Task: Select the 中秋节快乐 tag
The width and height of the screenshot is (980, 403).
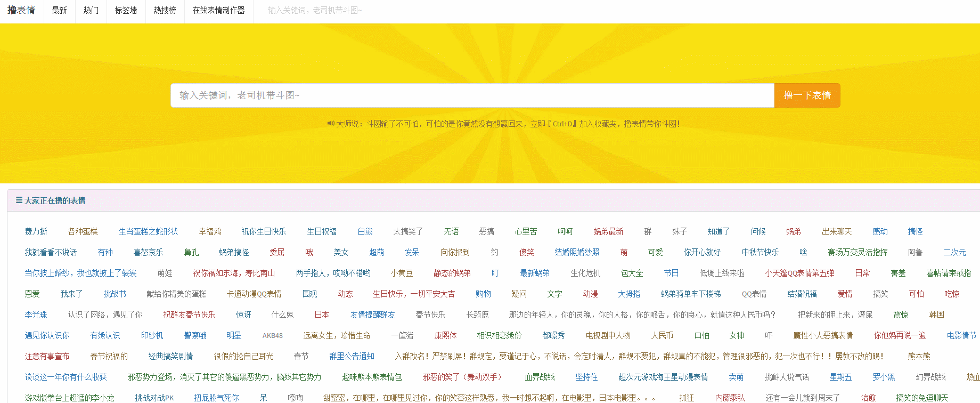Action: (x=760, y=252)
